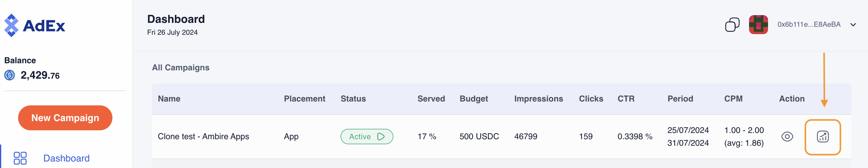Click the USDC balance coin icon

9,75
